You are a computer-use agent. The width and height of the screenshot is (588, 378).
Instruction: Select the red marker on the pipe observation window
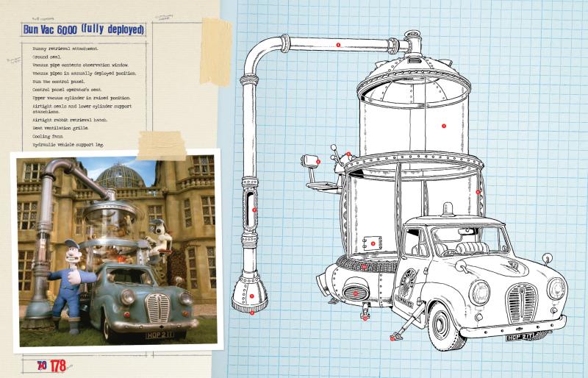tap(254, 210)
